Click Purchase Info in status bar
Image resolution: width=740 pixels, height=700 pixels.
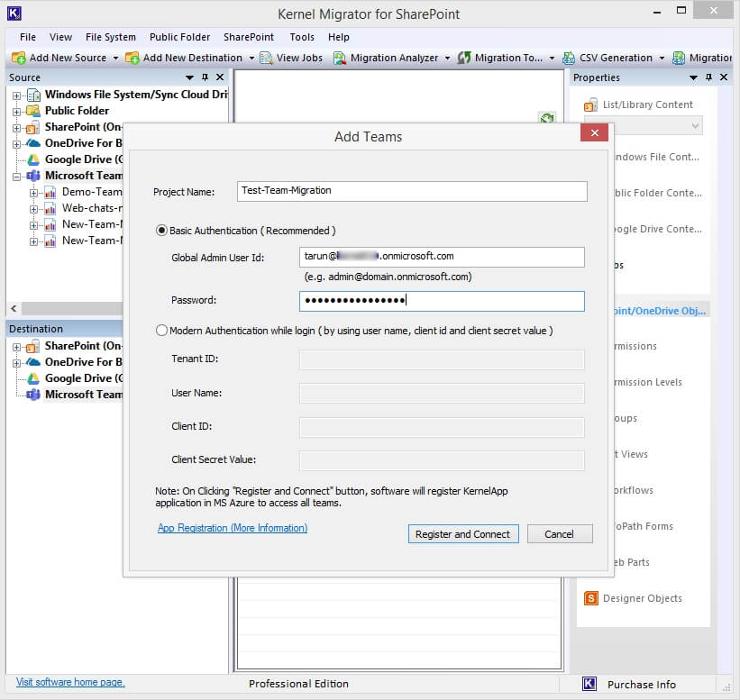pos(642,685)
